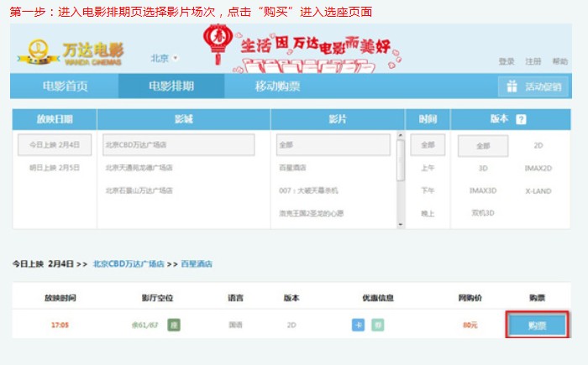Viewport: 588px width, 365px height.
Task: Click the 活动促销 promotions button
Action: pyautogui.click(x=533, y=86)
